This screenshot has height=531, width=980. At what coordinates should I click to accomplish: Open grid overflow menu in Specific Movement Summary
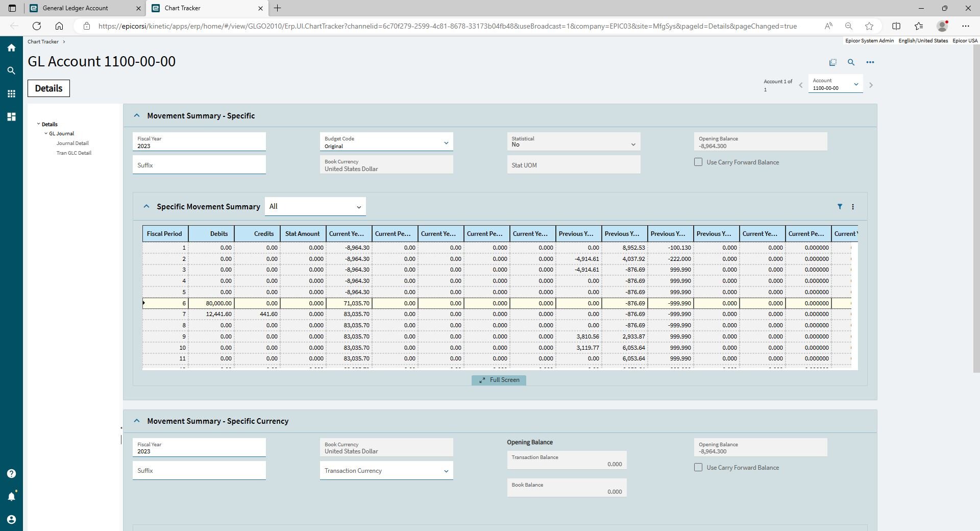(x=853, y=207)
